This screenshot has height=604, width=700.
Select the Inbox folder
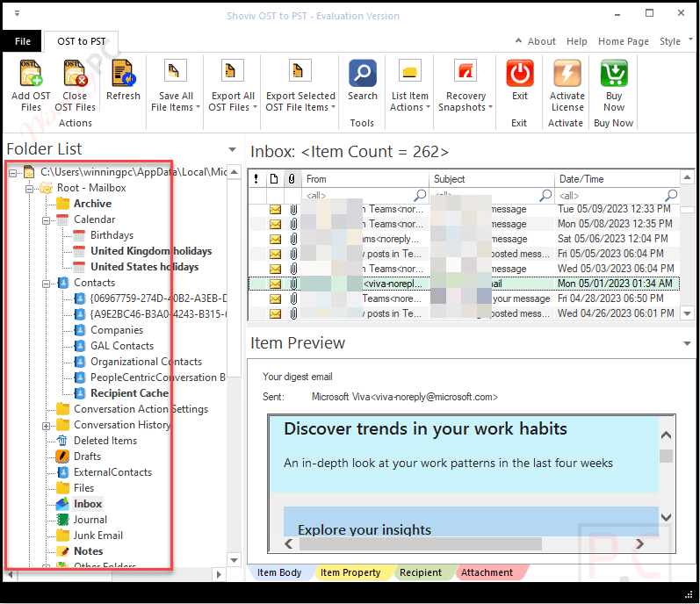tap(88, 504)
